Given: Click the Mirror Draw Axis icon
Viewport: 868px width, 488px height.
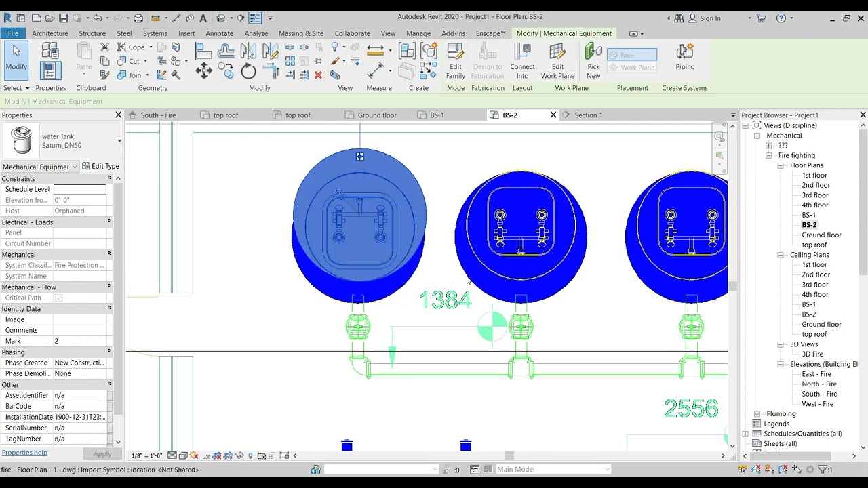Looking at the screenshot, I should (x=271, y=51).
